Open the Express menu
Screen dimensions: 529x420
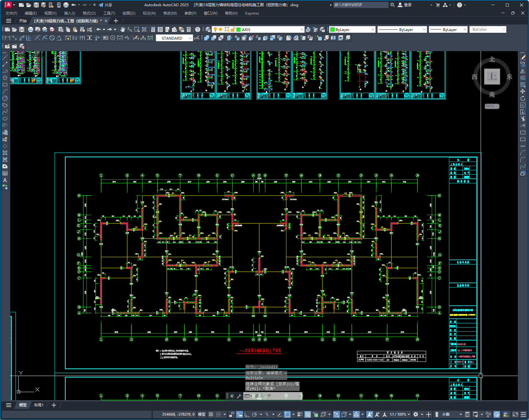tap(252, 13)
